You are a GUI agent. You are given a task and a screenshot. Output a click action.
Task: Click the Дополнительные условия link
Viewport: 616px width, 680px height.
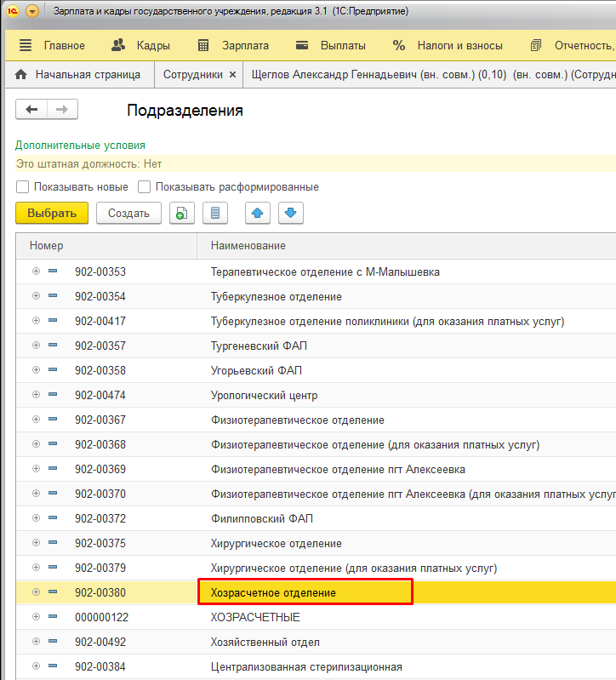[x=80, y=146]
